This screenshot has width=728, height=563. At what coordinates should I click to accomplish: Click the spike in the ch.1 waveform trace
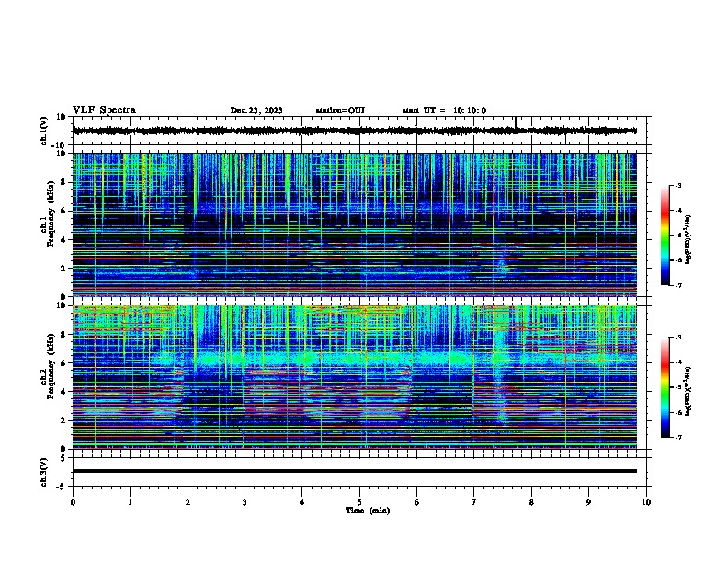[516, 121]
